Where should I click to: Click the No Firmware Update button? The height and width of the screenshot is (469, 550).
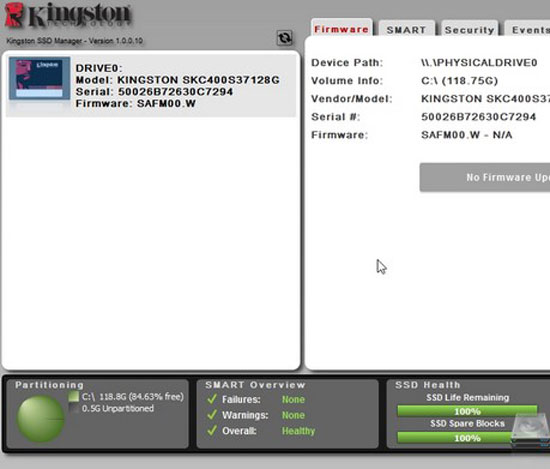[x=485, y=177]
